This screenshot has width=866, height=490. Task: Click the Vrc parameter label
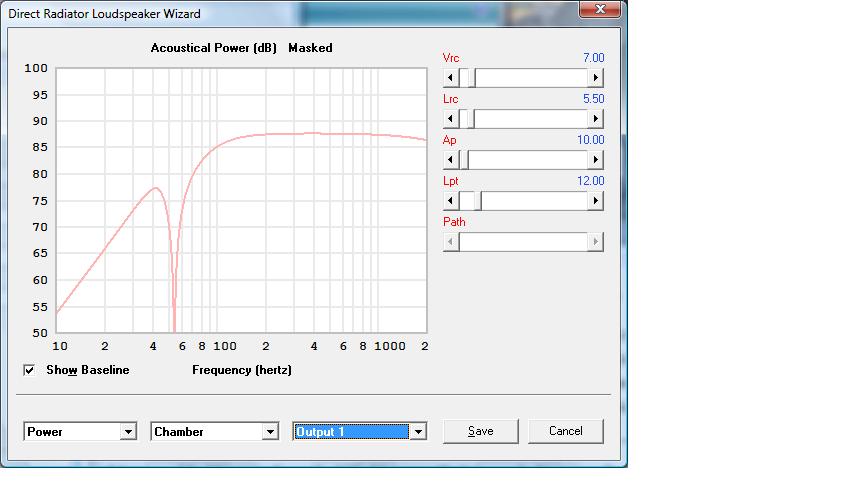(x=451, y=58)
